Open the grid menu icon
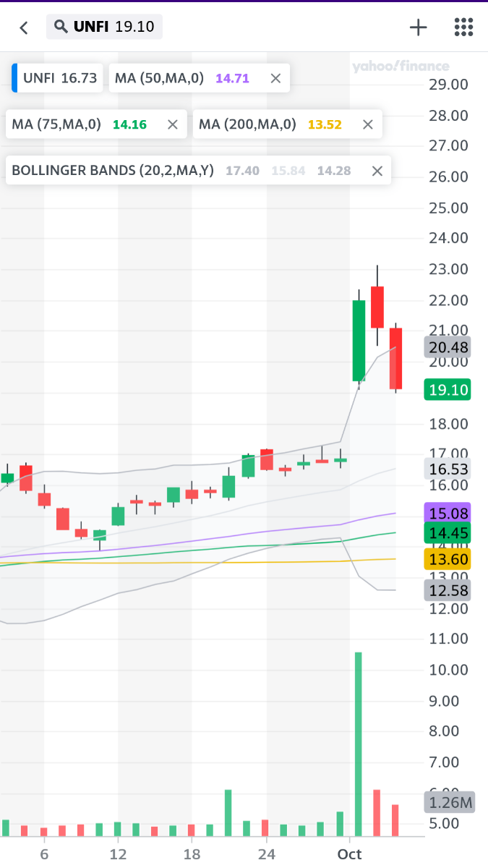The height and width of the screenshot is (868, 488). point(463,27)
